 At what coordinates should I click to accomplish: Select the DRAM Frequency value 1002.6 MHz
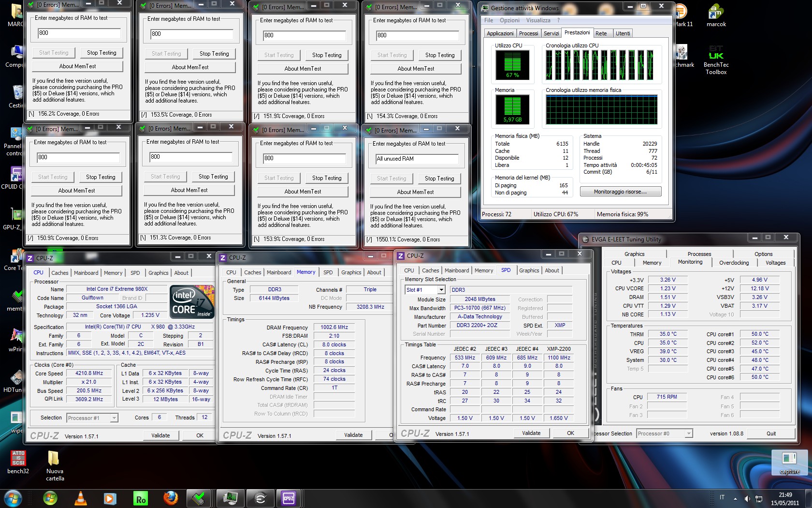[334, 328]
